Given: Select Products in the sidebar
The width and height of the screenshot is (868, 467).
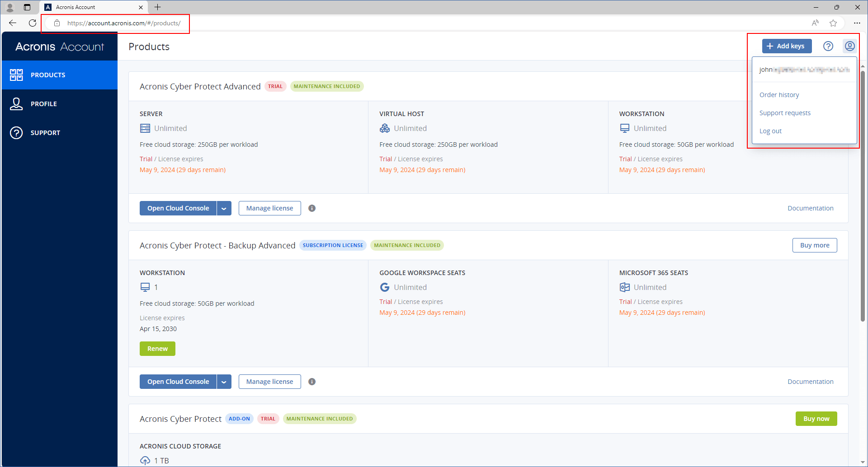Looking at the screenshot, I should pyautogui.click(x=48, y=75).
